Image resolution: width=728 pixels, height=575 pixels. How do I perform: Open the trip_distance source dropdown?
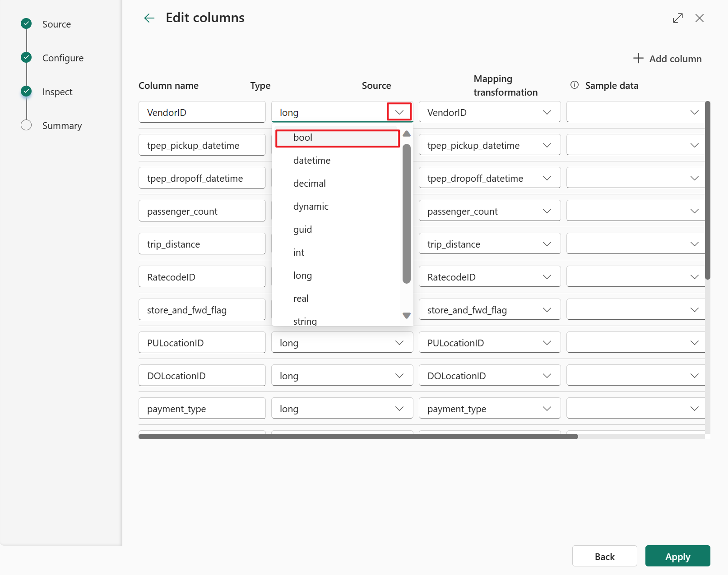[490, 244]
